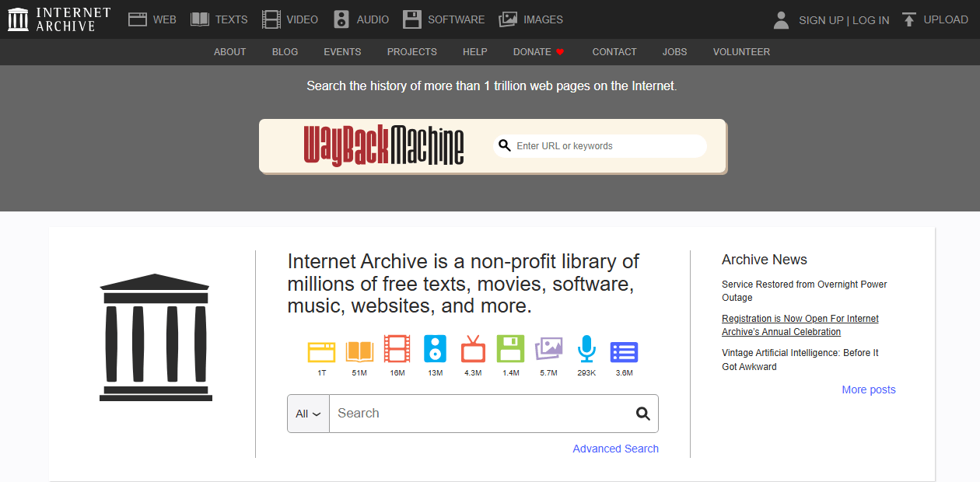The height and width of the screenshot is (482, 980).
Task: Open the Projects menu item
Action: tap(412, 52)
